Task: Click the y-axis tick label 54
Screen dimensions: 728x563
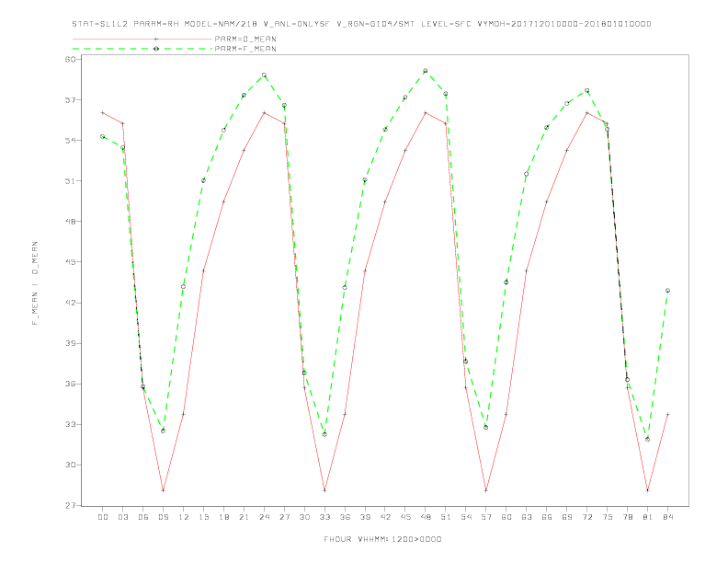Action: (71, 140)
